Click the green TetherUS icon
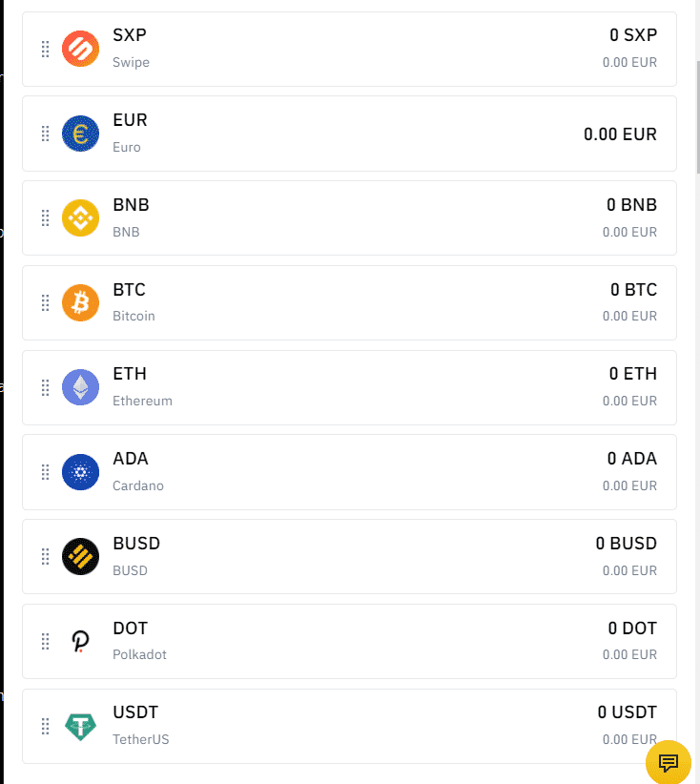This screenshot has width=700, height=784. (x=80, y=726)
